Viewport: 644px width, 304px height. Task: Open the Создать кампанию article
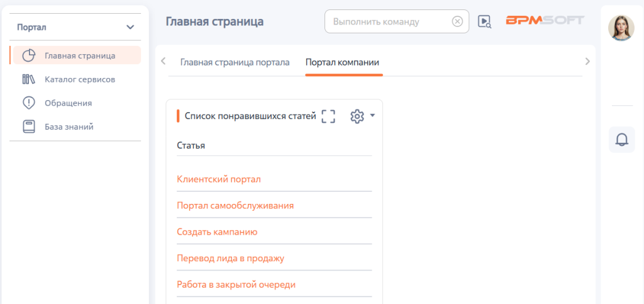point(217,232)
